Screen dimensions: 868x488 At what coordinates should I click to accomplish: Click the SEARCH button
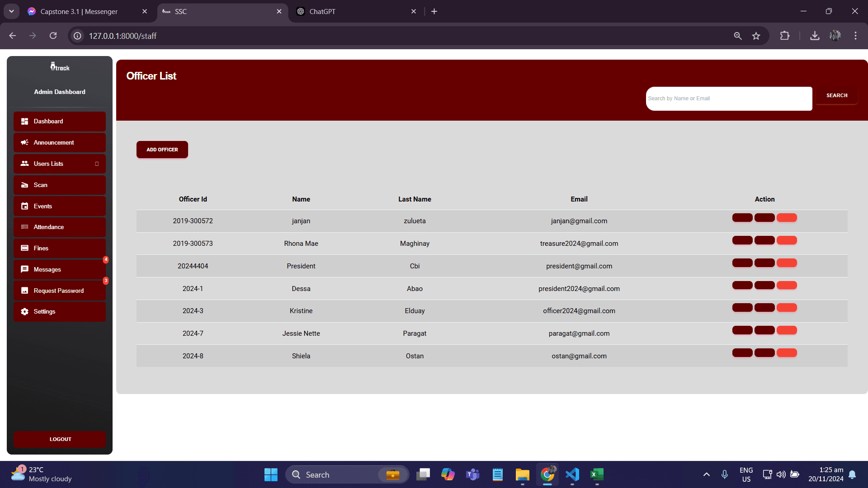click(x=837, y=95)
